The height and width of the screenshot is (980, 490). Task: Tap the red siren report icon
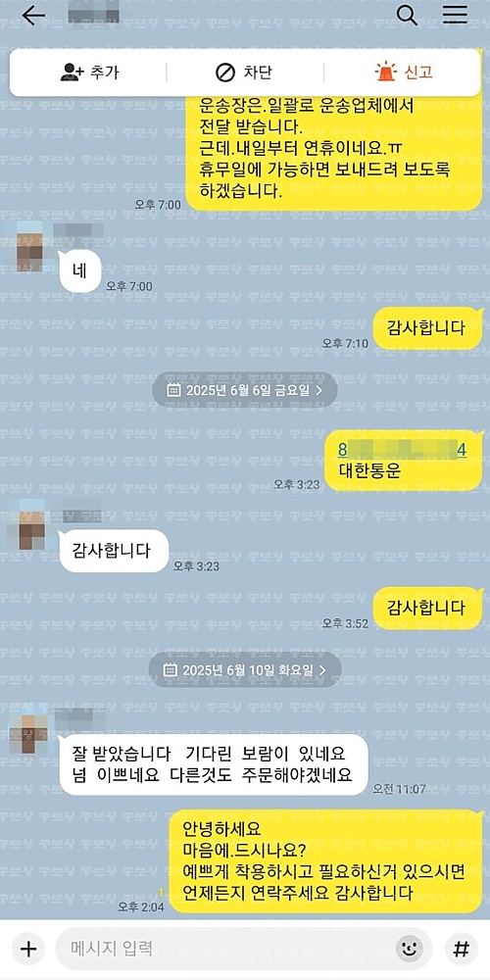[x=385, y=72]
